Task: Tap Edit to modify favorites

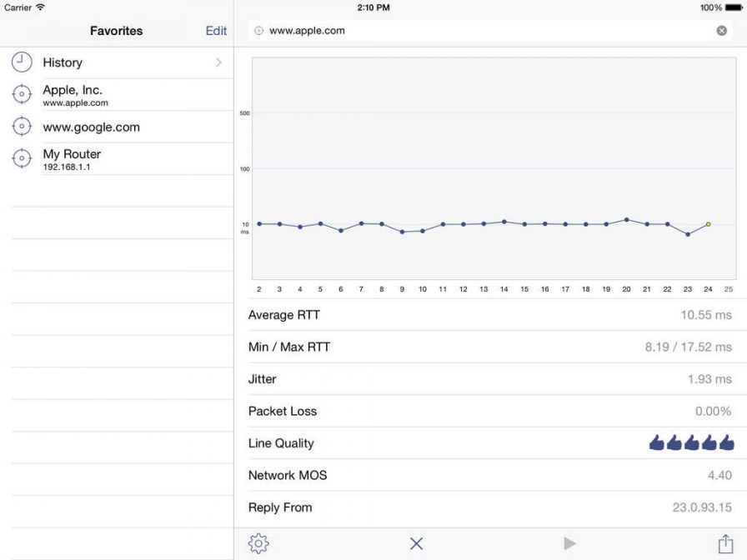Action: tap(215, 30)
